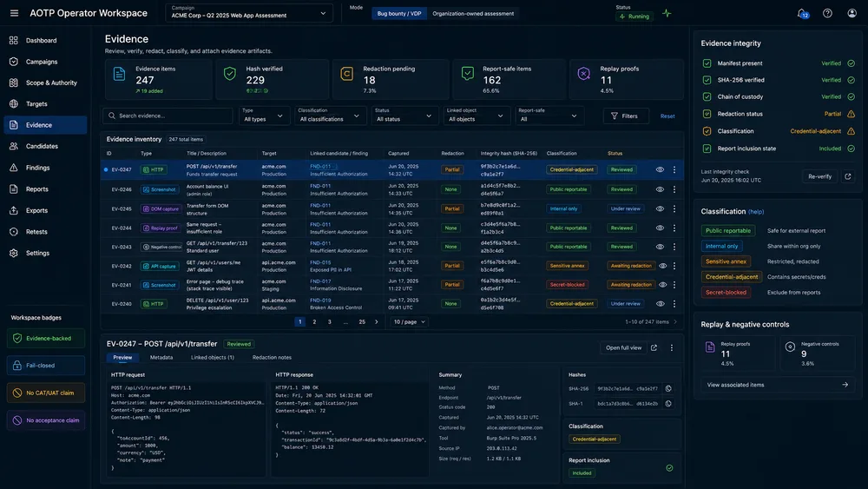The width and height of the screenshot is (868, 489).
Task: Toggle the Redaction status checkbox
Action: [x=707, y=114]
